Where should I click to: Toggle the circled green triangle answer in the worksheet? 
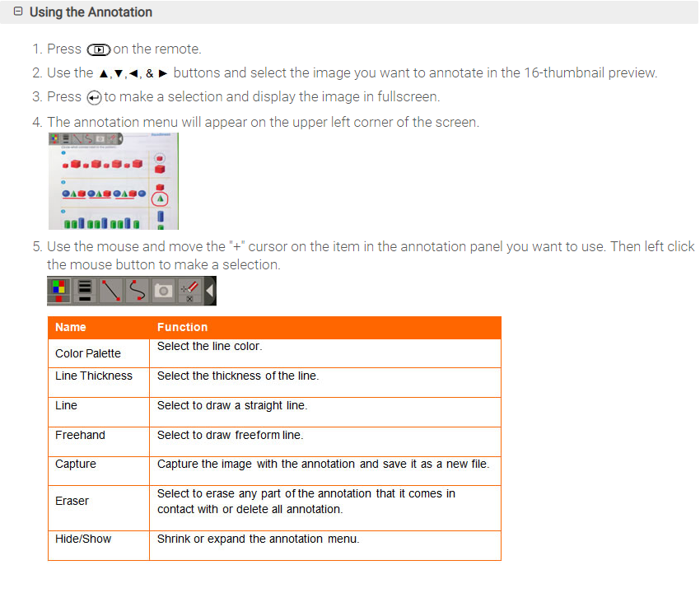[161, 198]
